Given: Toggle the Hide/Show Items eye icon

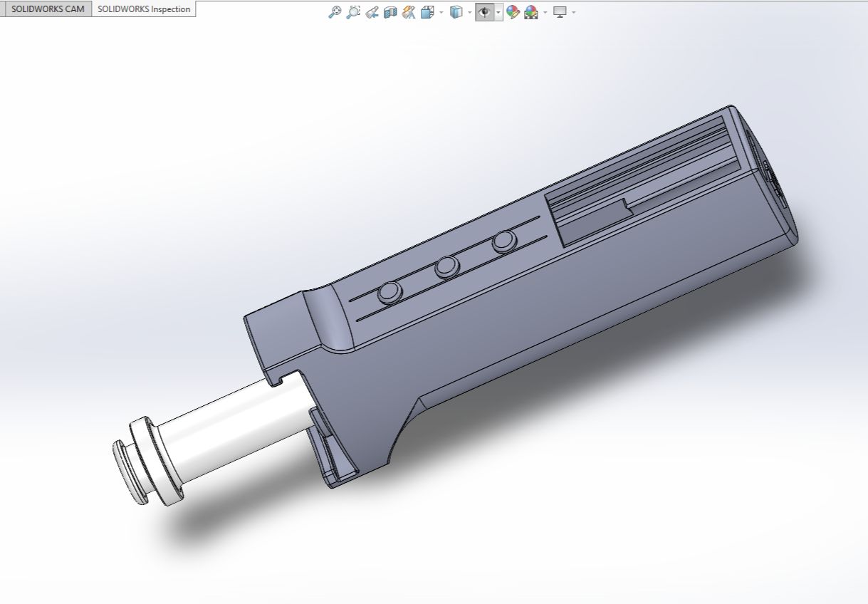Looking at the screenshot, I should pos(485,12).
